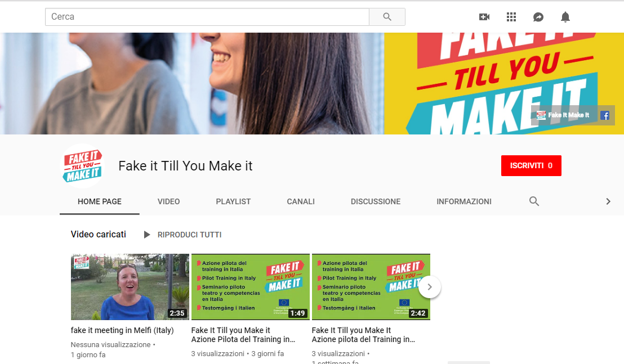Open the 'fake it meeting in Melfi (Italy)' video link
Viewport: 624px width, 364px height.
(x=122, y=330)
